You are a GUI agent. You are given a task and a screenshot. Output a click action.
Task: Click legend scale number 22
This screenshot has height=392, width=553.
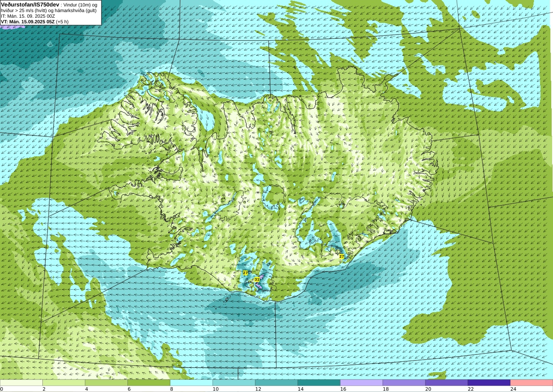tap(470, 389)
